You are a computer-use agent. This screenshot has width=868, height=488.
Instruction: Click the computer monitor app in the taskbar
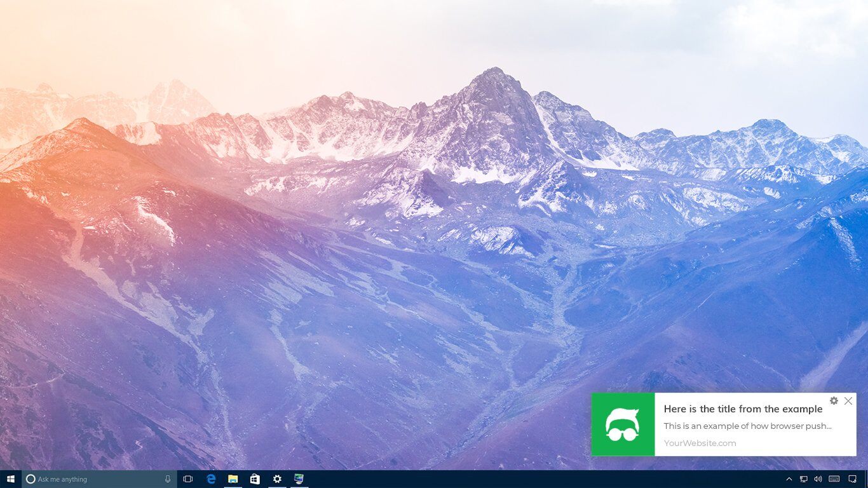coord(299,479)
